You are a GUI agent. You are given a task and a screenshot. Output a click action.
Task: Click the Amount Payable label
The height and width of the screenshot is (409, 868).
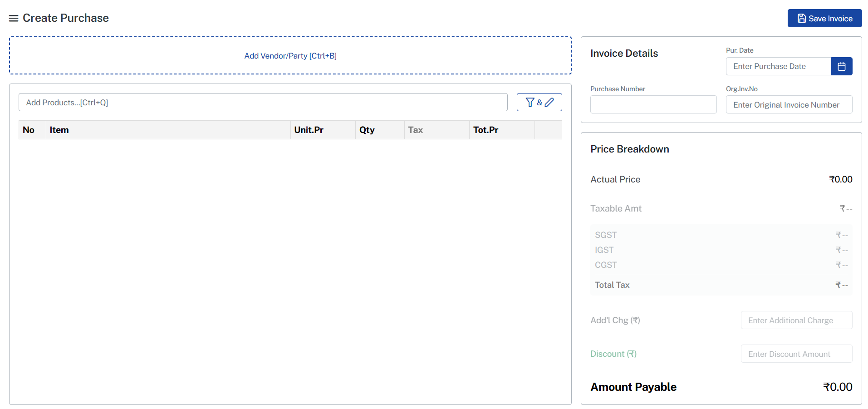(633, 387)
